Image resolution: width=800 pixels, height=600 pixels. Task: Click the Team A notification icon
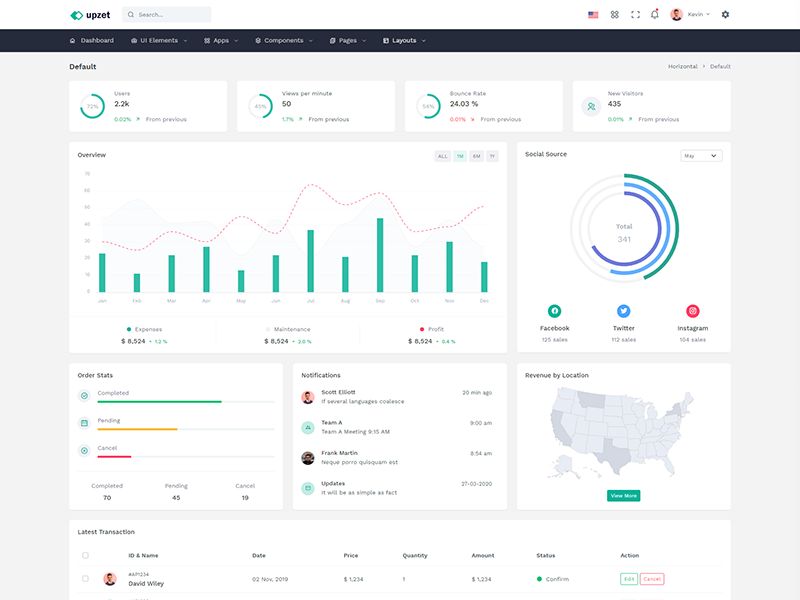[308, 428]
